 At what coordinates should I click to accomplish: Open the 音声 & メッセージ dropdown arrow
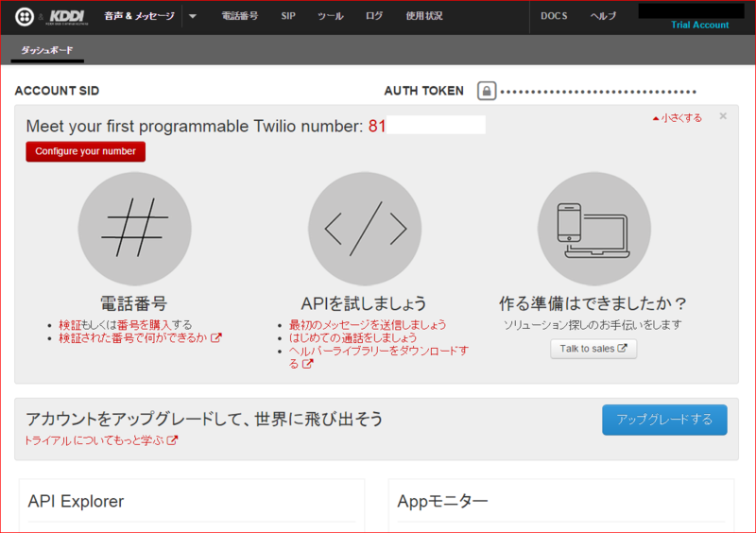tap(193, 16)
